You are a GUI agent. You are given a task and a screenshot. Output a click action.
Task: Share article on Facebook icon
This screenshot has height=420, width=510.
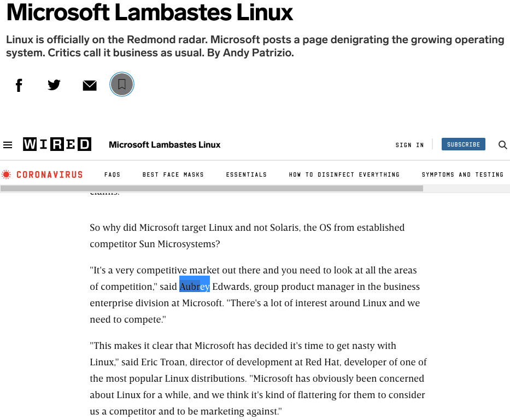point(19,85)
